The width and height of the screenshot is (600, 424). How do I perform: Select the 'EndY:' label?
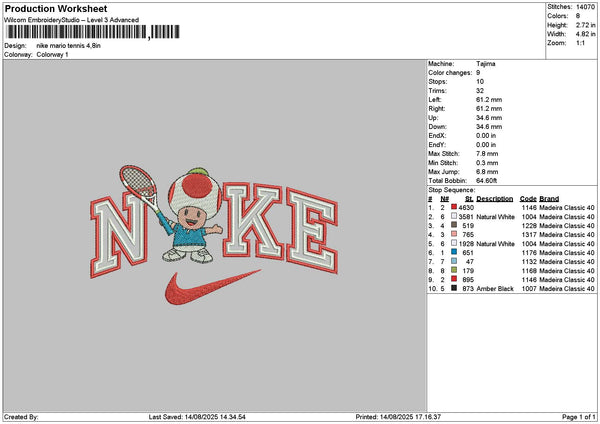tap(437, 145)
